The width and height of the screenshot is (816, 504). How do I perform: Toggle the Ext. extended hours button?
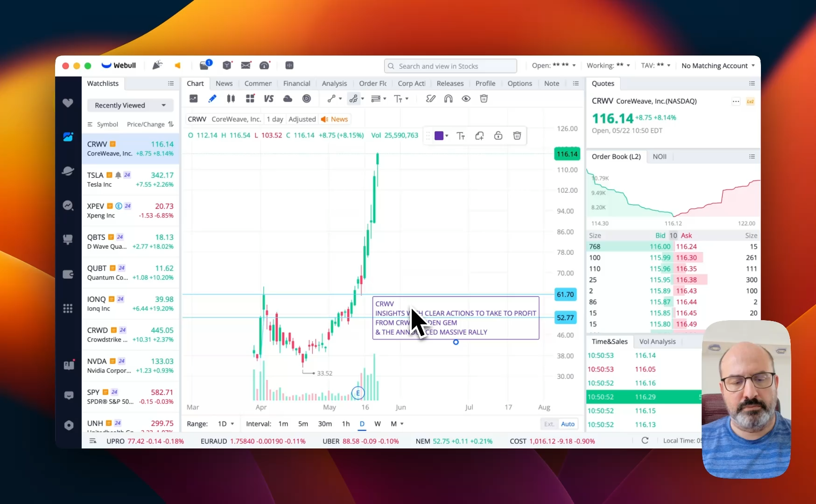click(x=549, y=424)
